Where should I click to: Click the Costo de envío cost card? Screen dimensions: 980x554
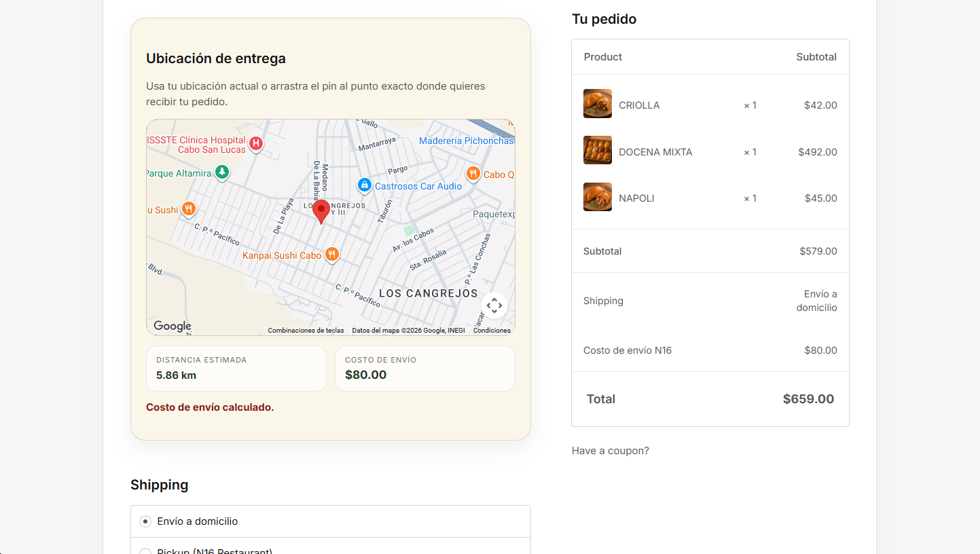pos(425,369)
